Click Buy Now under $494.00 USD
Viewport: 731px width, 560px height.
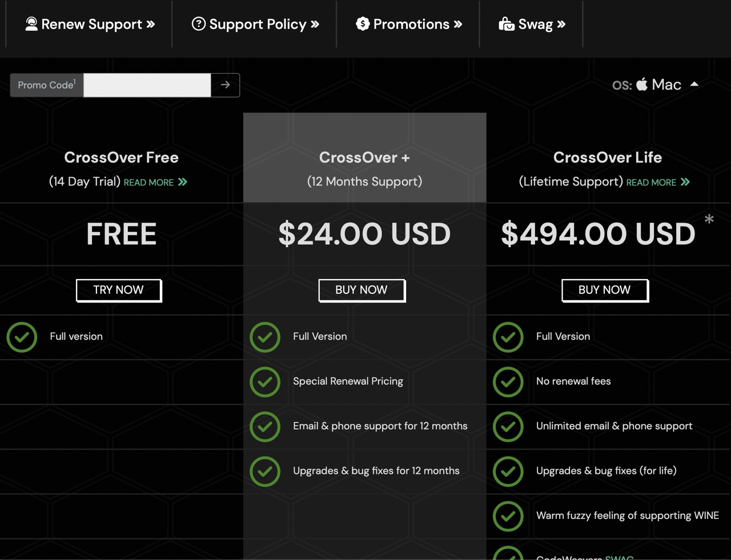point(605,290)
